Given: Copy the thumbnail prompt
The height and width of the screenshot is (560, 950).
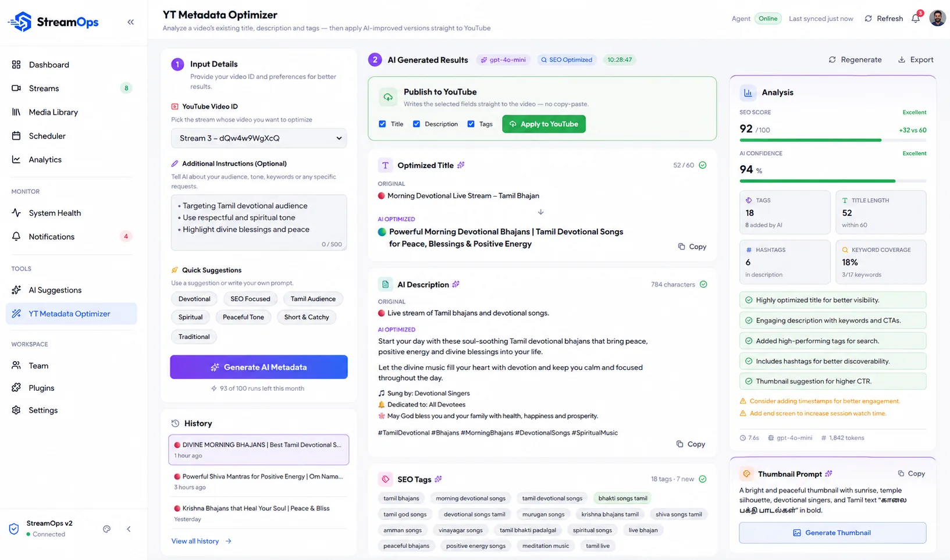Looking at the screenshot, I should click(x=911, y=473).
